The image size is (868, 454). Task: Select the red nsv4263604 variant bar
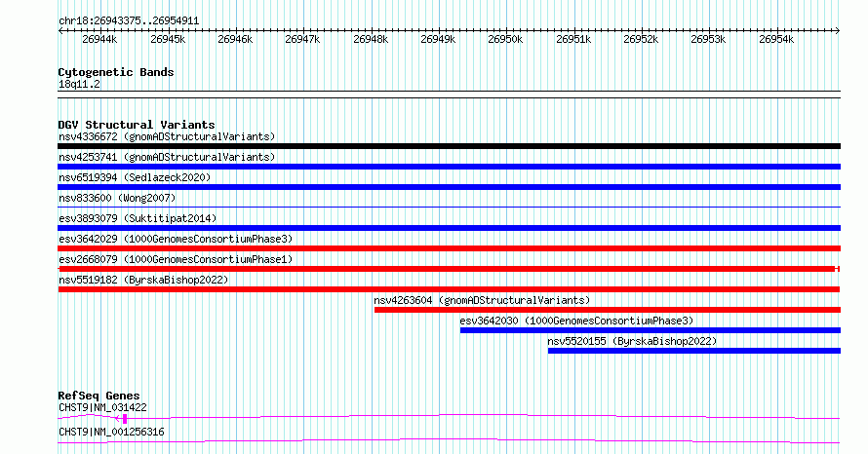coord(608,310)
